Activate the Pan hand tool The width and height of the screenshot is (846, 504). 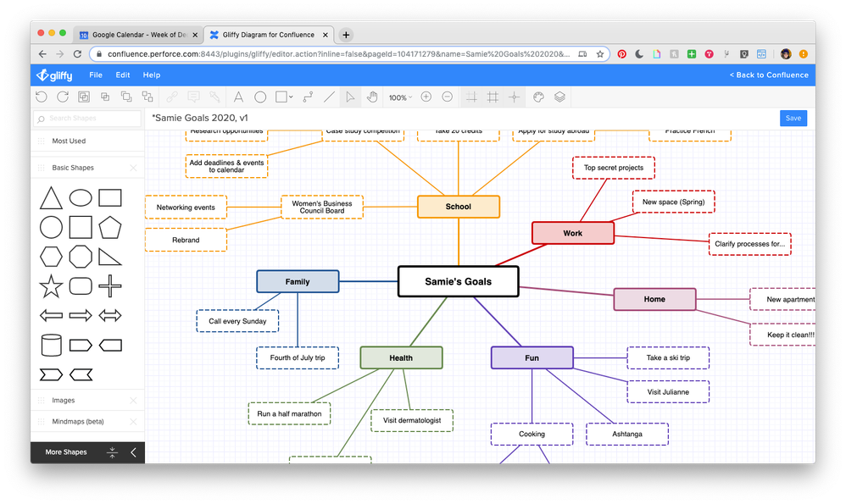[x=372, y=97]
